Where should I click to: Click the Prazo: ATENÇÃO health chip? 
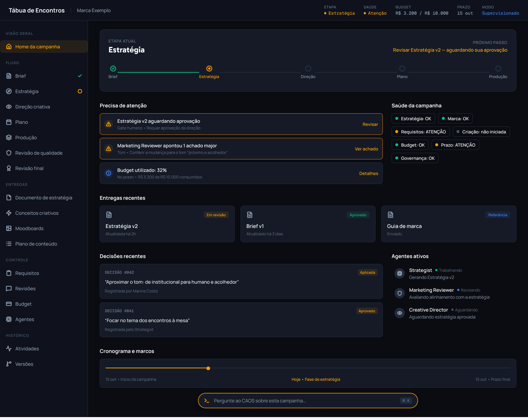pyautogui.click(x=455, y=145)
